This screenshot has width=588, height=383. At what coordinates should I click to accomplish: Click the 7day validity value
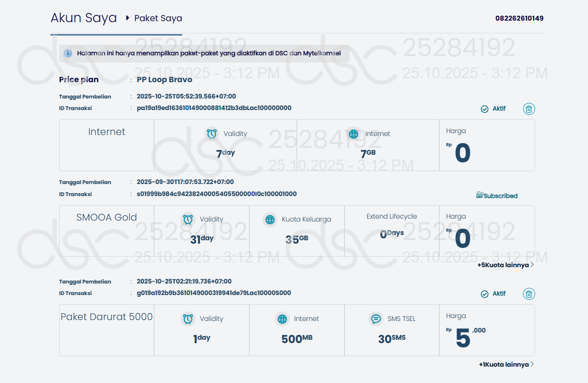pyautogui.click(x=225, y=154)
